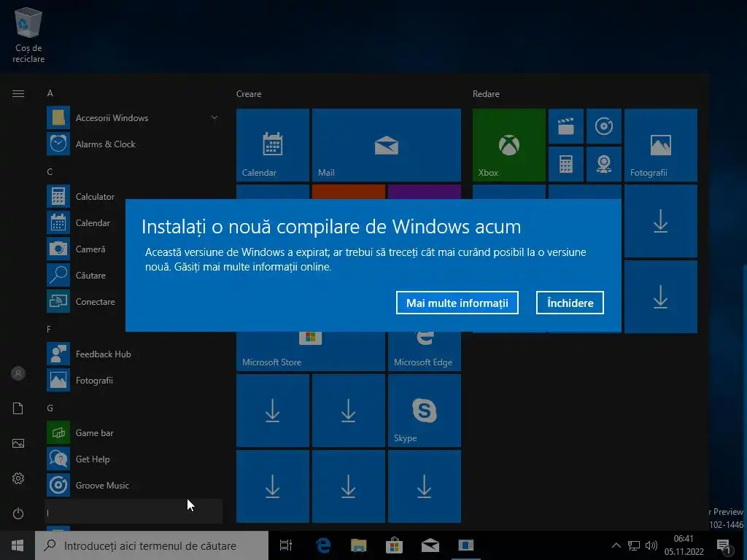Select the letter F section header
The height and width of the screenshot is (560, 747).
49,330
